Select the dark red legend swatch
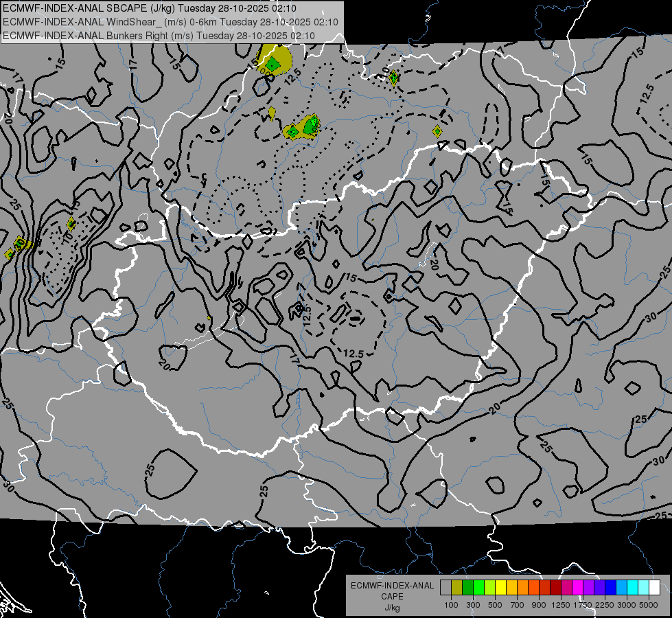Image resolution: width=672 pixels, height=618 pixels. 555,588
